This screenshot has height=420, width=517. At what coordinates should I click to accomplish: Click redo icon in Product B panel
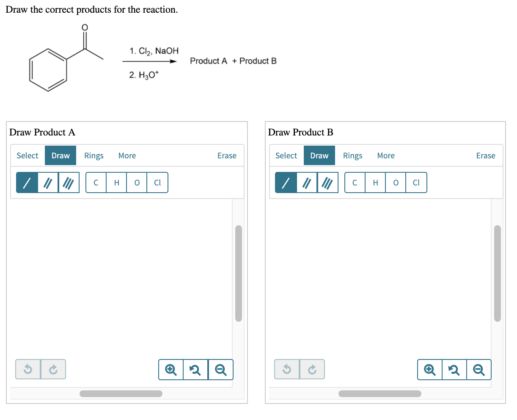click(312, 370)
